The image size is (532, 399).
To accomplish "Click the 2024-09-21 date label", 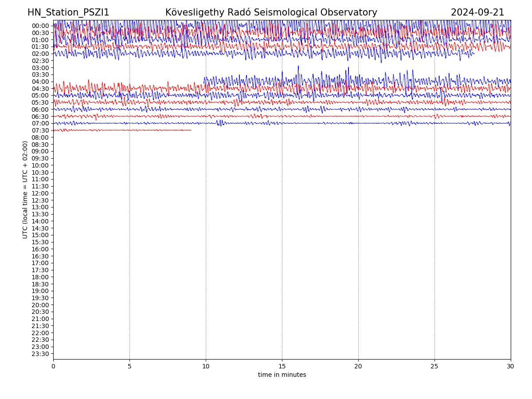I will pyautogui.click(x=477, y=12).
